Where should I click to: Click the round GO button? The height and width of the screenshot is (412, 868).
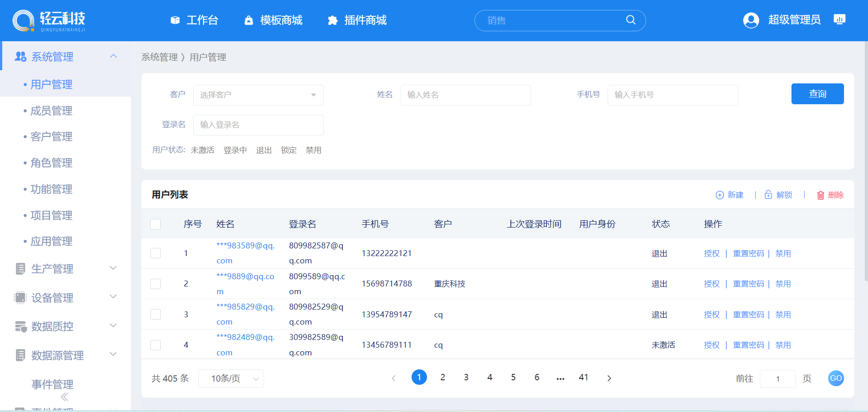click(x=836, y=378)
